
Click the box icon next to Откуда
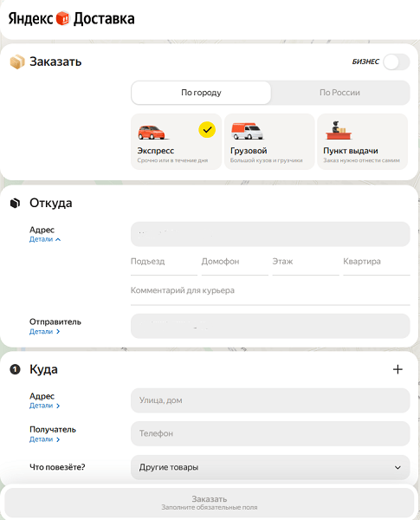[15, 203]
